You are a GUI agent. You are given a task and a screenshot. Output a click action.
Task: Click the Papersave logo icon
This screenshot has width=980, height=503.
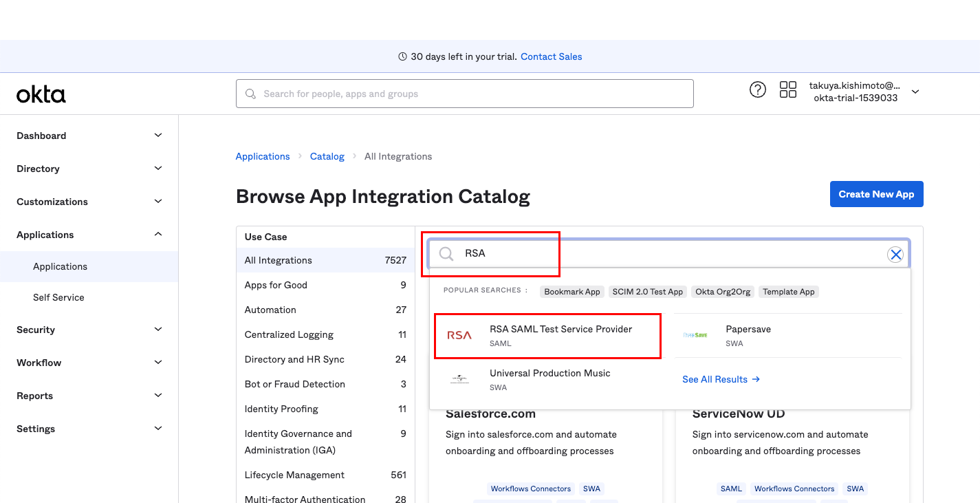(695, 336)
